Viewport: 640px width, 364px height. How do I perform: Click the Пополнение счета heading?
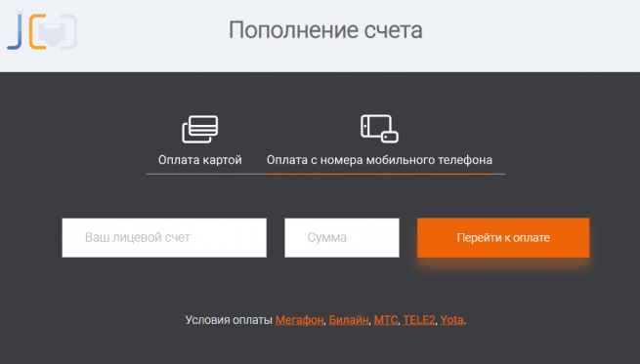[x=325, y=30]
